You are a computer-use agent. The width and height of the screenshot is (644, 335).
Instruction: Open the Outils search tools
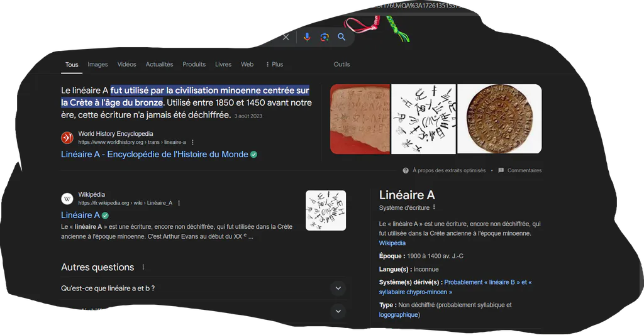pos(341,65)
